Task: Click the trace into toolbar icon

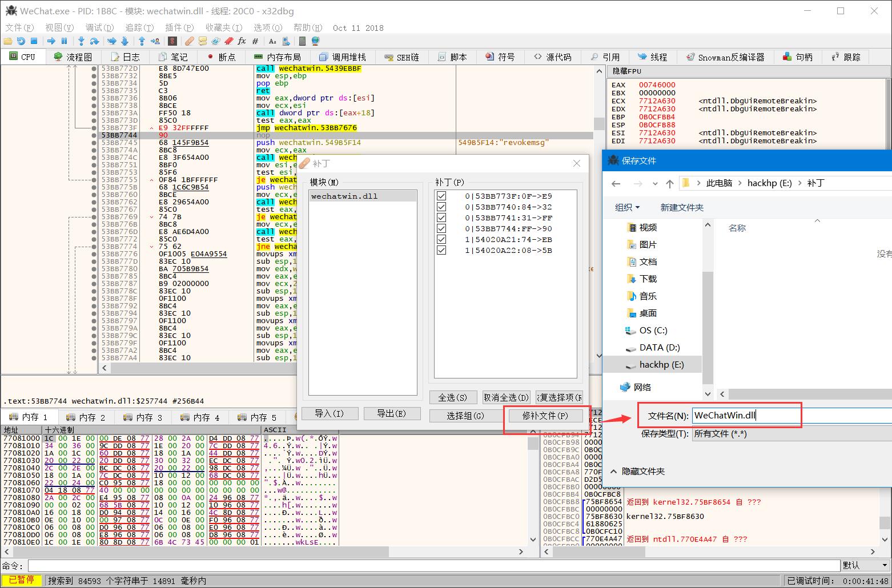Action: click(112, 41)
